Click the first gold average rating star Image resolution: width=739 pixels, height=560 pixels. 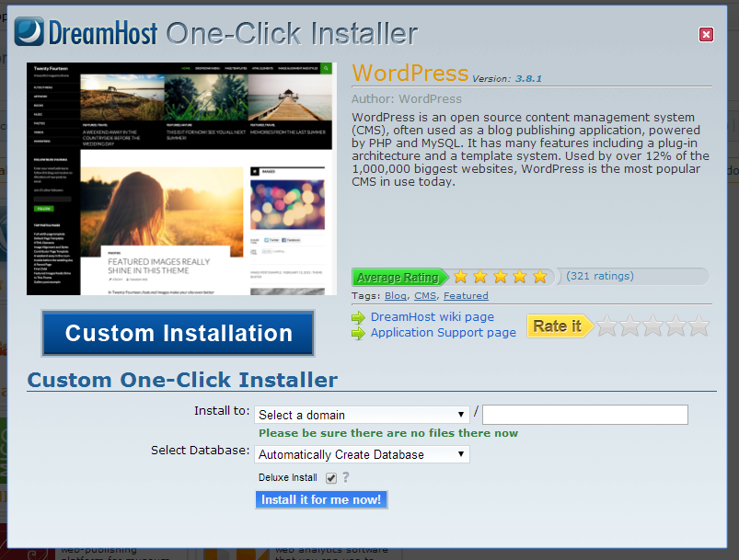click(x=460, y=277)
